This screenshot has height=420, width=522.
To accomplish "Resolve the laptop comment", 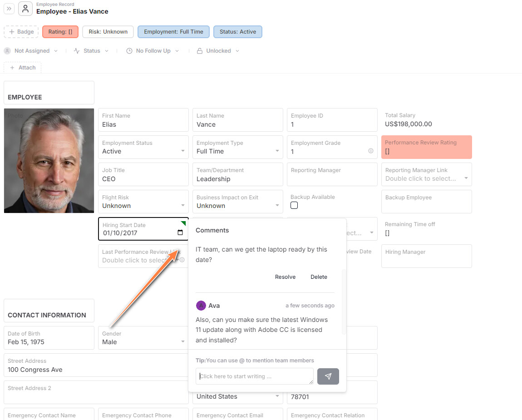I will (x=285, y=277).
